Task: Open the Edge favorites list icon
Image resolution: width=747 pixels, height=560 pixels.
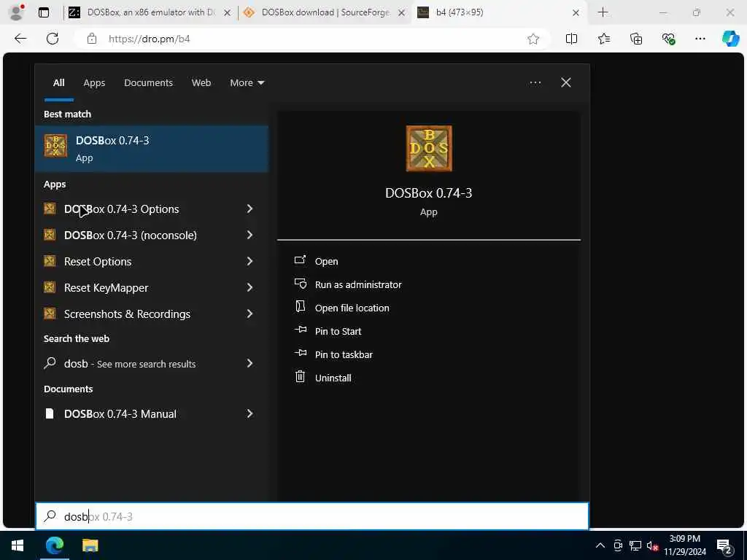Action: 603,39
